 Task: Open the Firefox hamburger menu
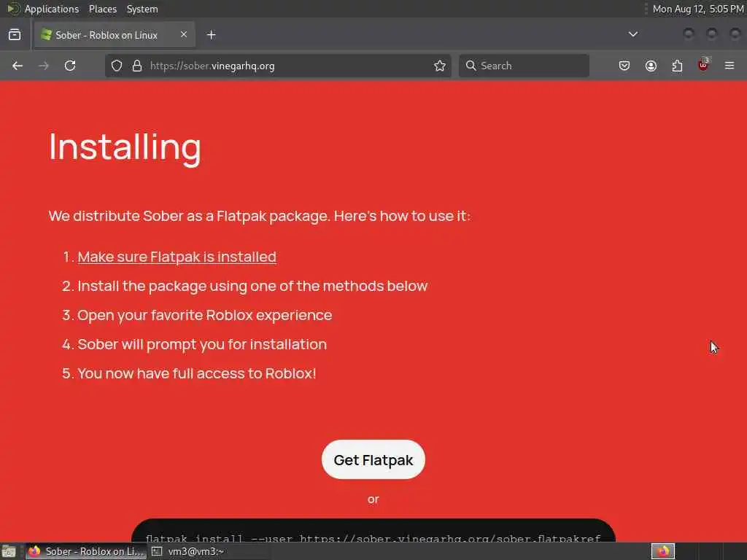[729, 66]
